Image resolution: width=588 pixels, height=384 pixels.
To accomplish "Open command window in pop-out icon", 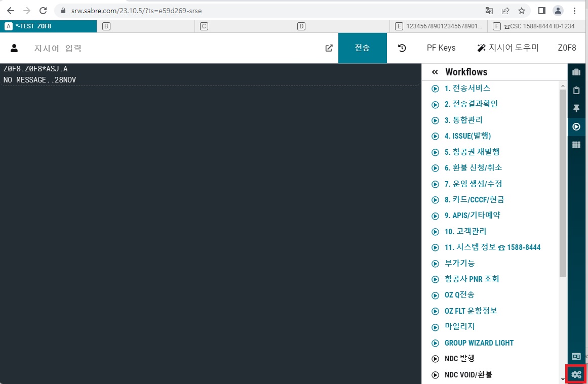I will pos(329,48).
